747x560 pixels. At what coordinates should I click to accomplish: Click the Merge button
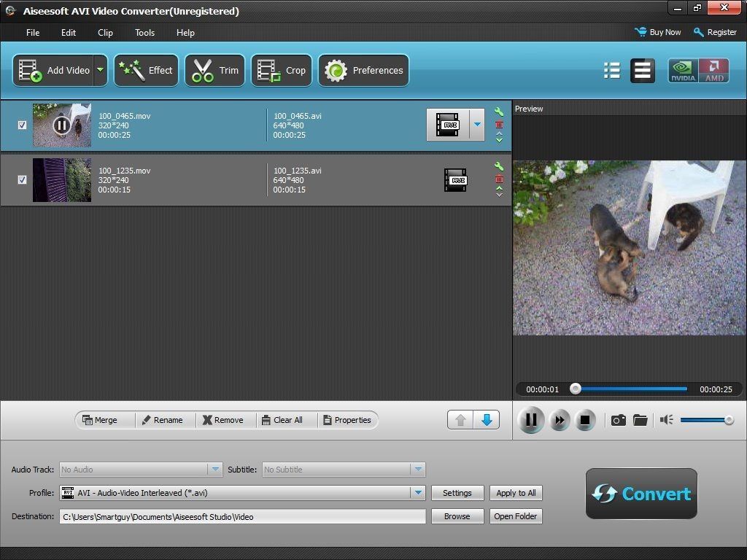99,420
